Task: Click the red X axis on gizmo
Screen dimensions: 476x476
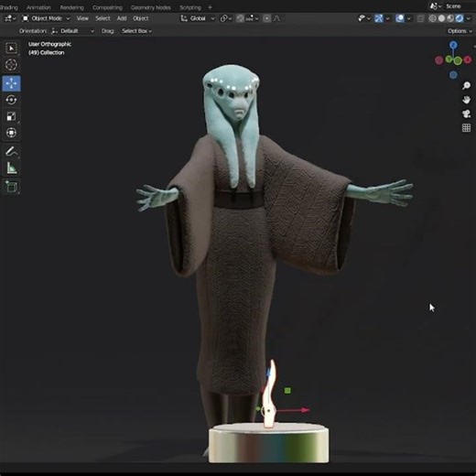Action: point(468,59)
